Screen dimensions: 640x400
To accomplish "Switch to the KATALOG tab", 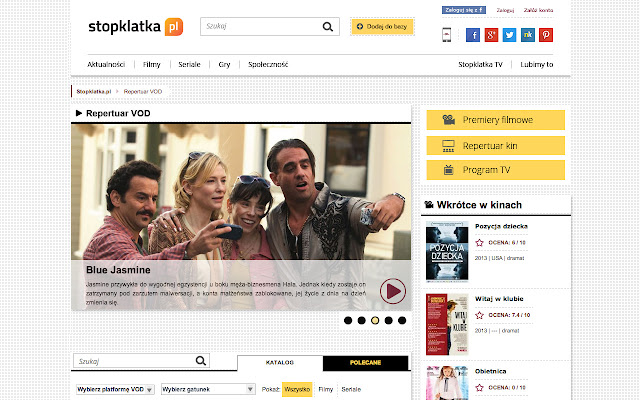I will [x=280, y=363].
